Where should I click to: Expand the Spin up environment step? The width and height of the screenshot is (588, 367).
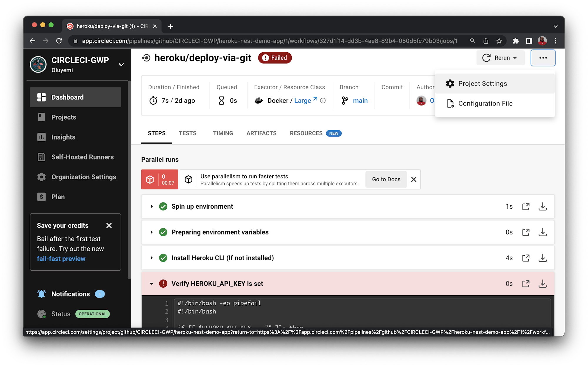(152, 207)
